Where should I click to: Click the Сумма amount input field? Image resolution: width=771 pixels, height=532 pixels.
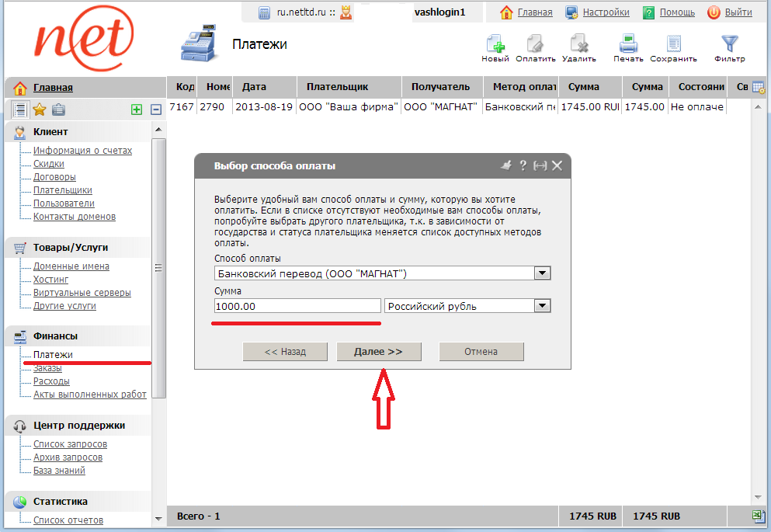(x=297, y=306)
